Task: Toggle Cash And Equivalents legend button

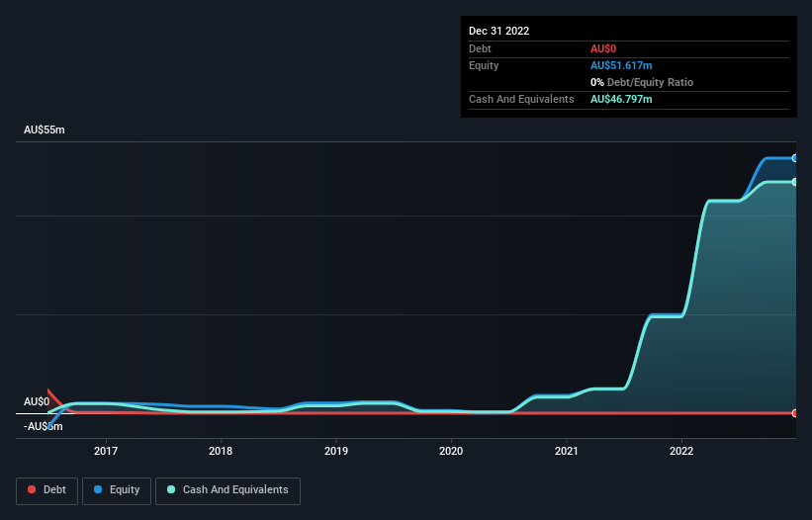Action: point(227,490)
